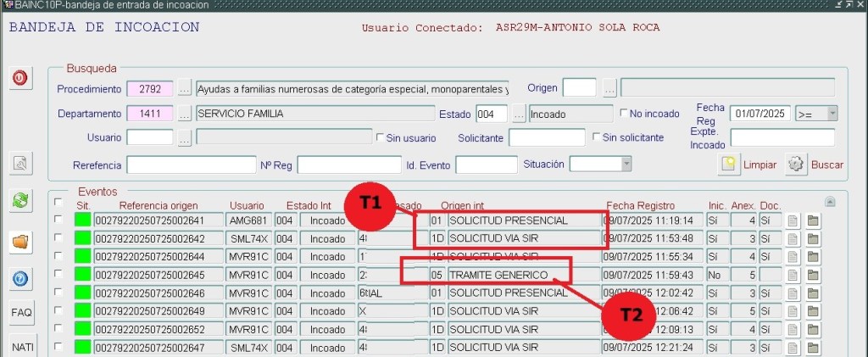
Task: Tick the 'Sin solicitante' checkbox
Action: pyautogui.click(x=597, y=137)
